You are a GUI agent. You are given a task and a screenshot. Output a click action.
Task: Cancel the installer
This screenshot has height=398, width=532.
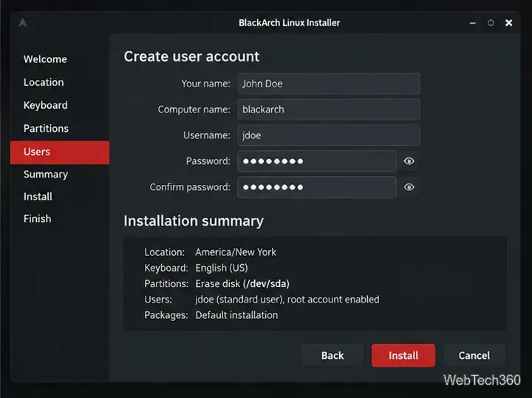pyautogui.click(x=474, y=356)
